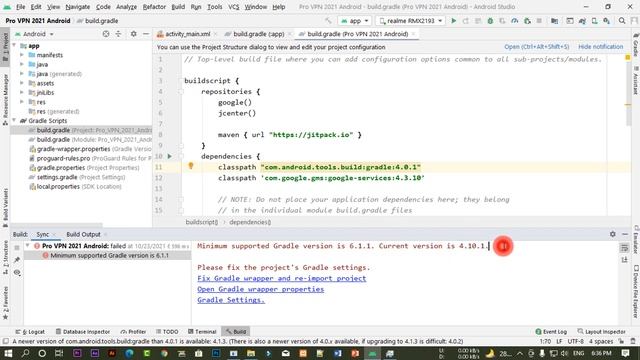Toggle soft-wrap icon in build output
Screen dimensions: 640x360
tap(624, 247)
